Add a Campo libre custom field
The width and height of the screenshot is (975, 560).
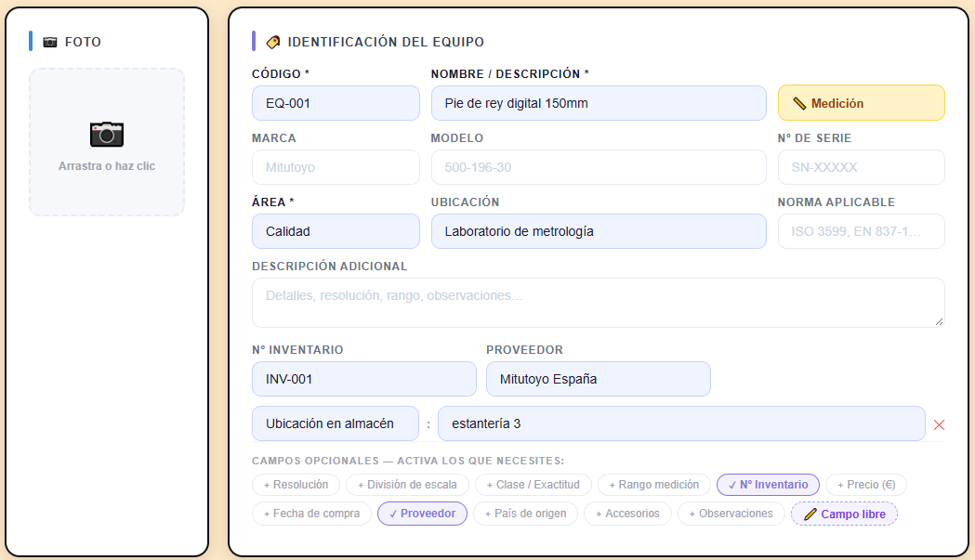[x=845, y=514]
